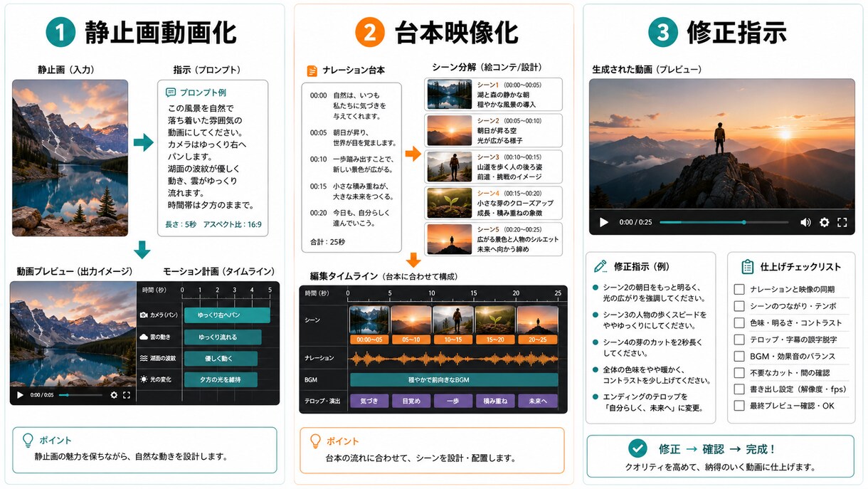This screenshot has height=489, width=868.
Task: Select the 優しく動く timeline bar
Action: click(219, 358)
